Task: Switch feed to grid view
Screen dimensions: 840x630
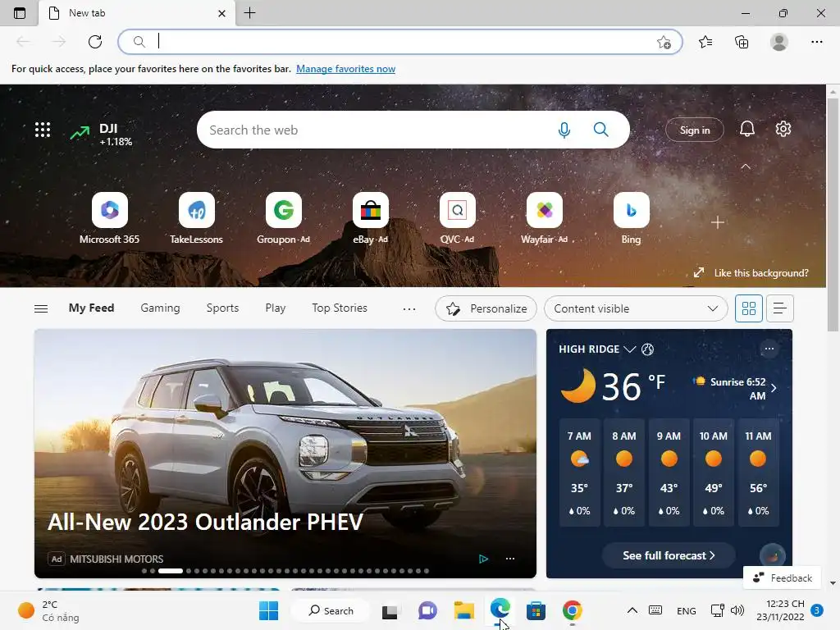Action: [x=748, y=308]
